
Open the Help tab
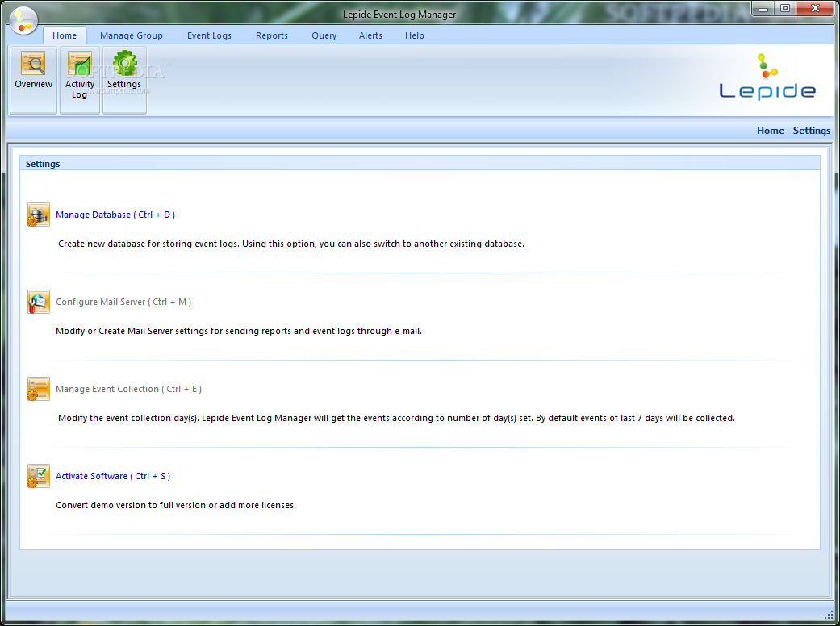pos(415,35)
